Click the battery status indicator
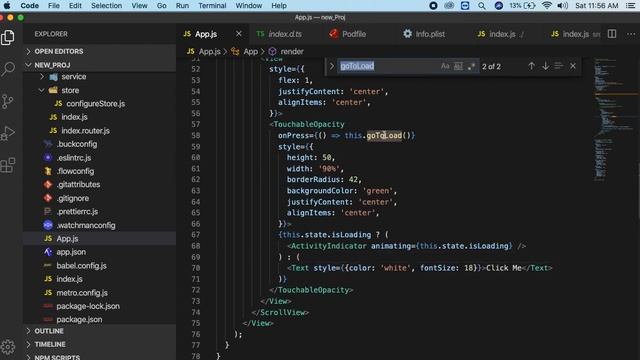 pyautogui.click(x=522, y=6)
